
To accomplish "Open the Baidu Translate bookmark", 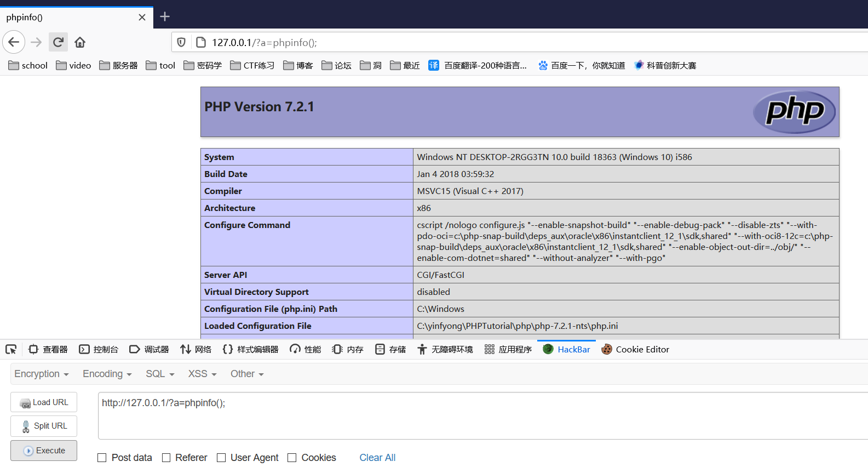I will tap(478, 65).
